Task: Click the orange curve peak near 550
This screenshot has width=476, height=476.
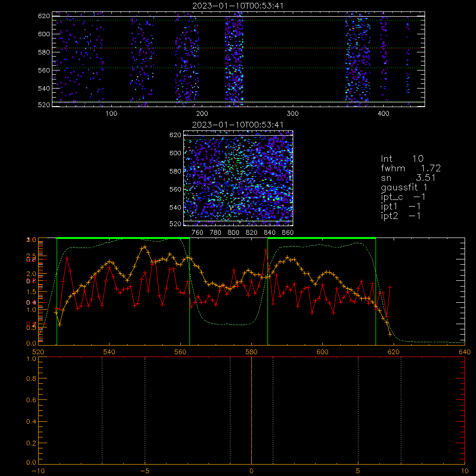Action: 145,247
